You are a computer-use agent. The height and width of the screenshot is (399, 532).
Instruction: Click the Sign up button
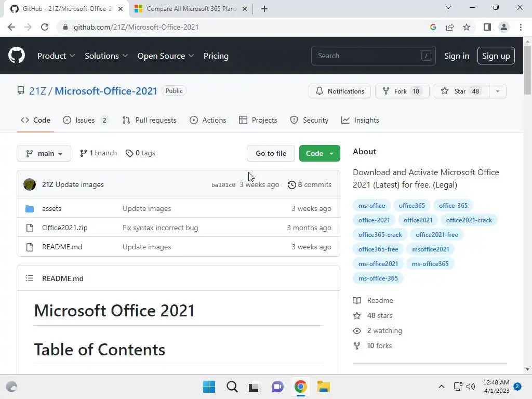[496, 56]
